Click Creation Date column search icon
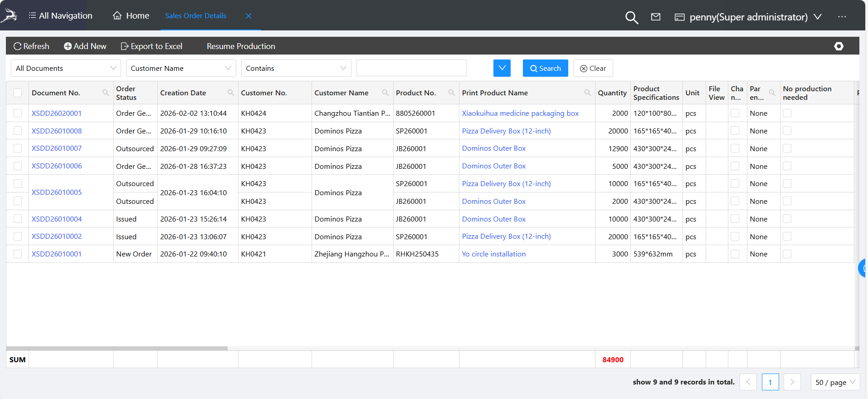Screen dimensions: 868x399 pos(230,93)
